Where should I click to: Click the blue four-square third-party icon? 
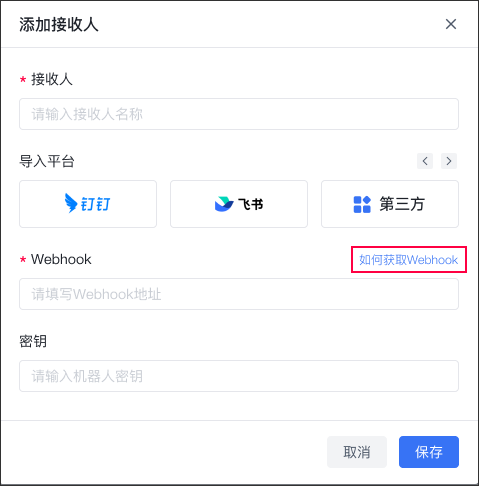tap(362, 204)
